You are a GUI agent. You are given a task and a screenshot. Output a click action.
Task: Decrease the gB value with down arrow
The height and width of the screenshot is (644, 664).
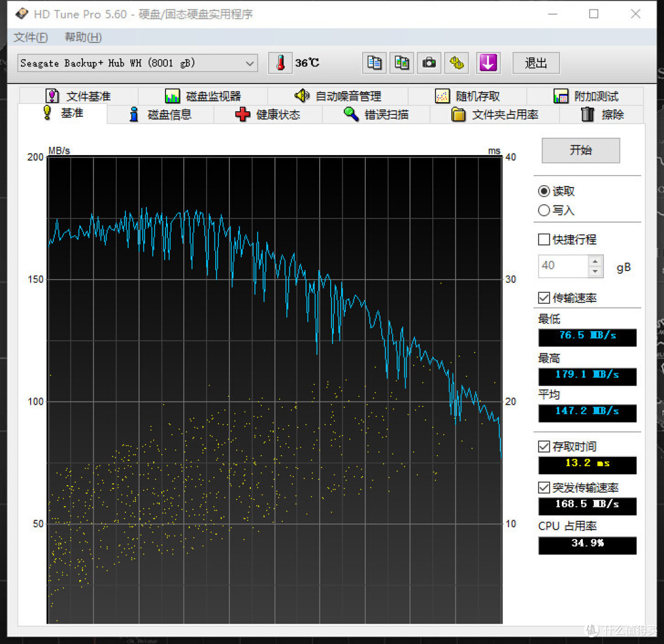pos(595,271)
